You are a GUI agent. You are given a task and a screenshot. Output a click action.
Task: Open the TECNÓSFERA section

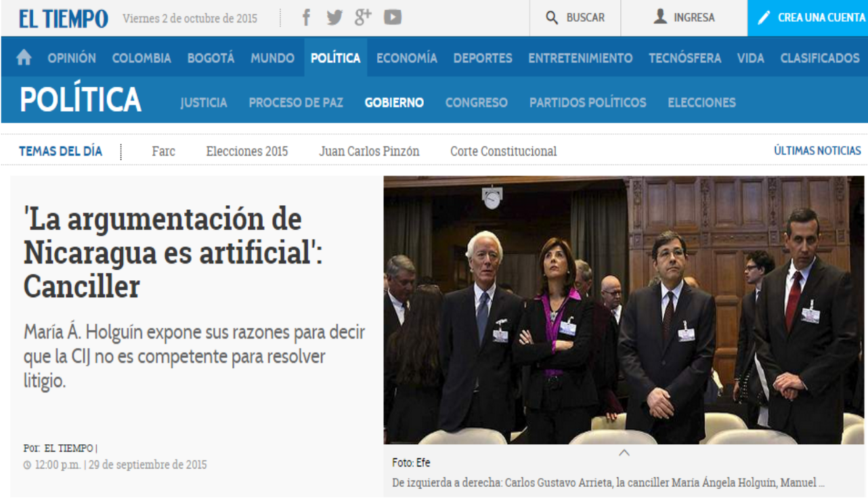(685, 58)
